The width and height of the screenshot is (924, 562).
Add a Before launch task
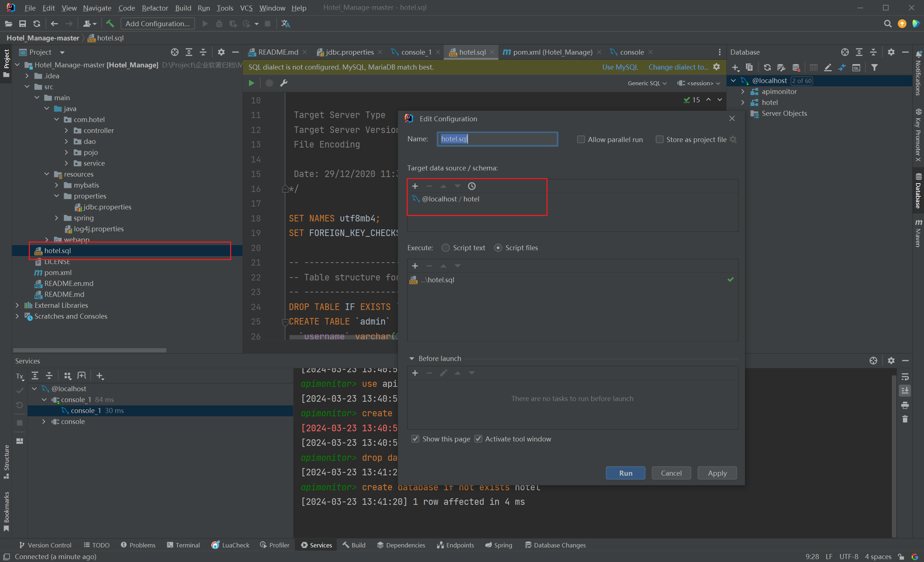click(x=415, y=373)
